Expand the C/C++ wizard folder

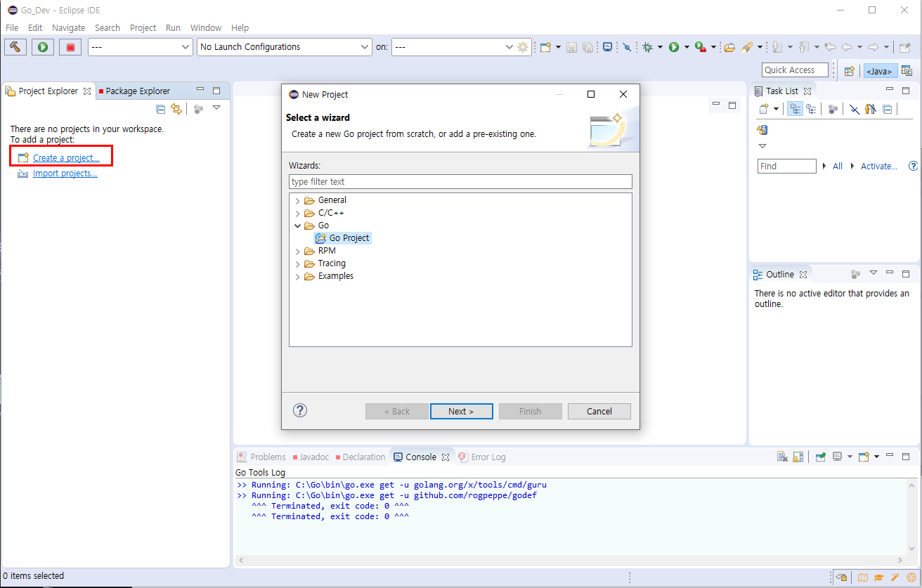tap(298, 214)
